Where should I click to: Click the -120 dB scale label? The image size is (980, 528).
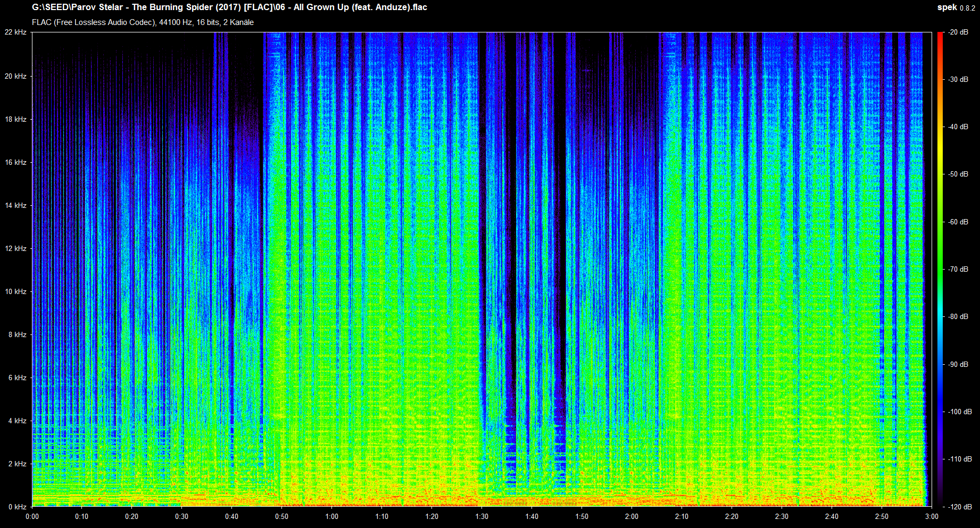959,507
